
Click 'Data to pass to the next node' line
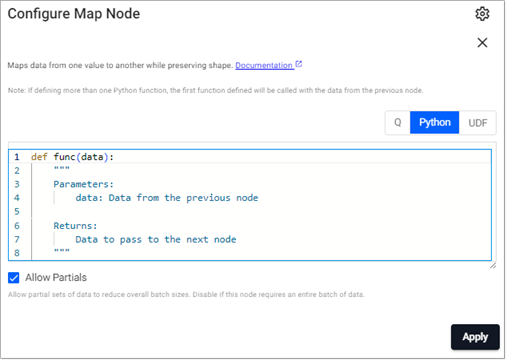[x=156, y=240]
